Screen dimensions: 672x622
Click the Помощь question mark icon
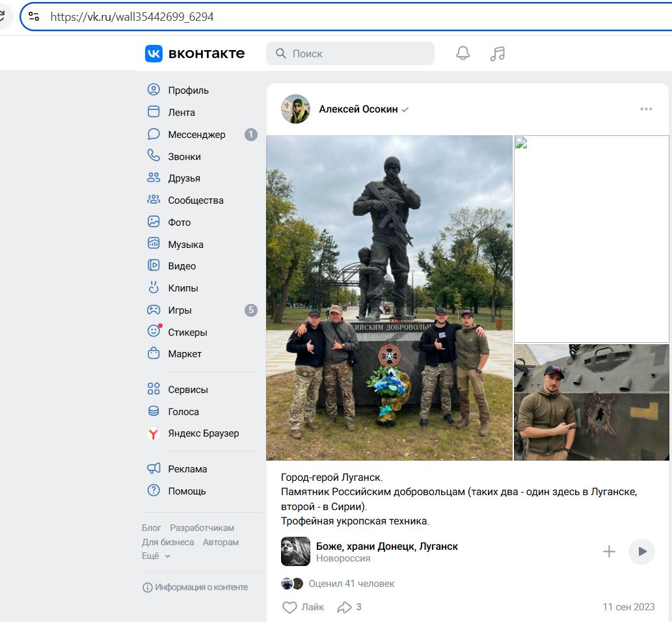tap(154, 491)
